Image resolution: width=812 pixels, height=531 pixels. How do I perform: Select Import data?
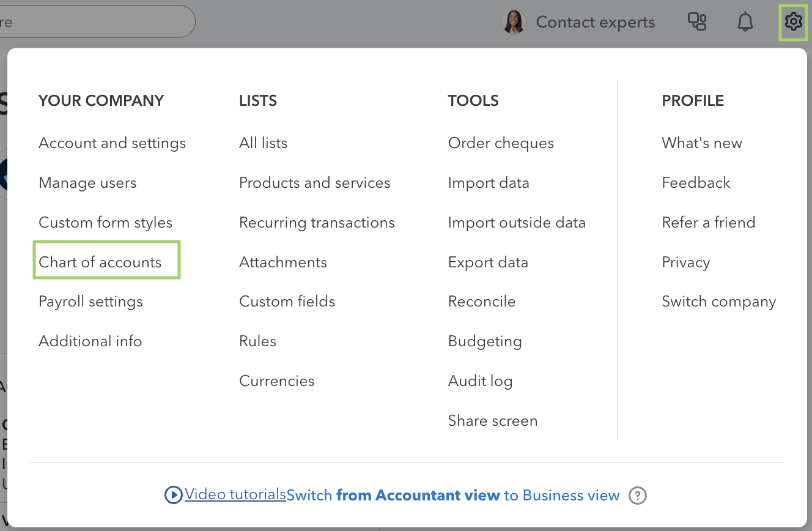[x=489, y=183]
